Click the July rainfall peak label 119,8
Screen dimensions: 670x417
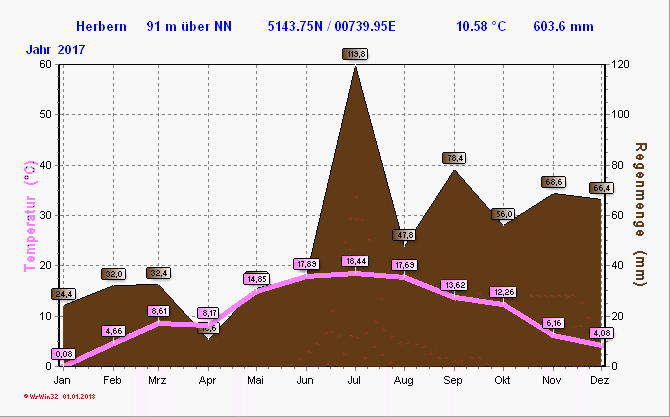[x=356, y=54]
